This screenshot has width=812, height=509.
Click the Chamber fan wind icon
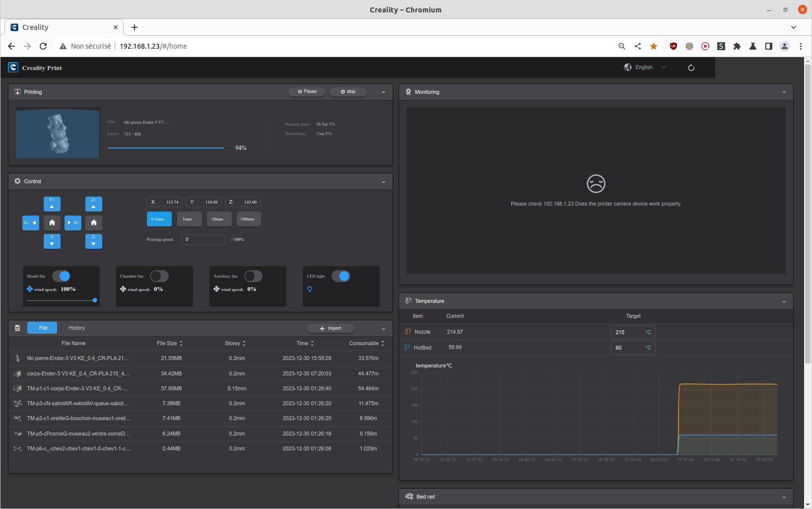click(123, 289)
